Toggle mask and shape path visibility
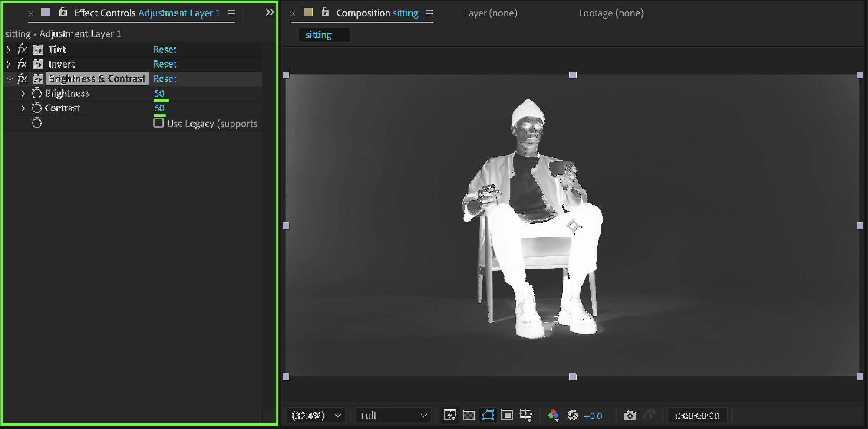The width and height of the screenshot is (868, 429). [x=488, y=415]
